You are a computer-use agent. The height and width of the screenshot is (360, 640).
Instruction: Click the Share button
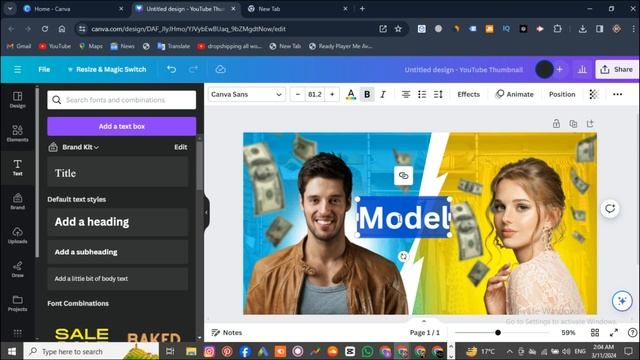pyautogui.click(x=617, y=69)
